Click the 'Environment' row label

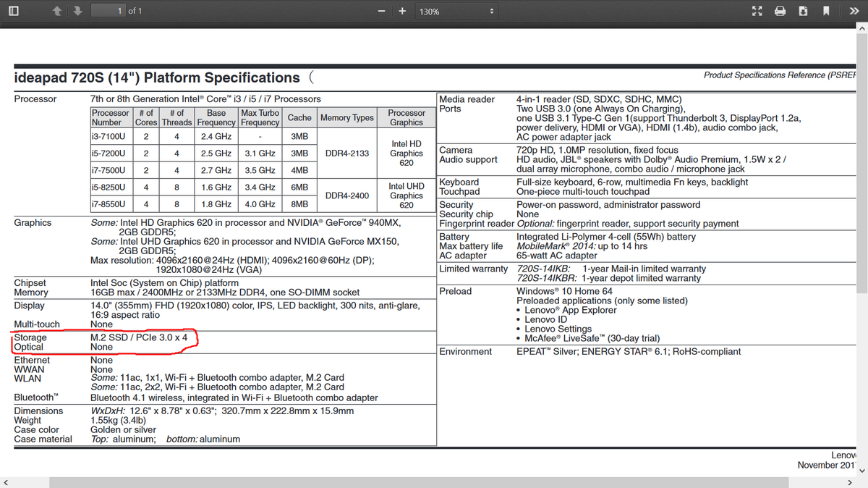coord(466,351)
